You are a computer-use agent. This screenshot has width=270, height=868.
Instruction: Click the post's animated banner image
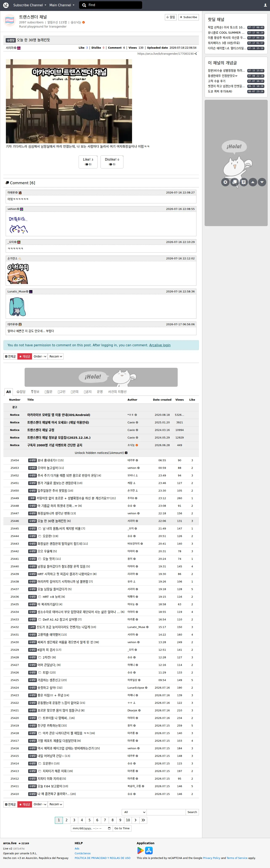(x=69, y=101)
